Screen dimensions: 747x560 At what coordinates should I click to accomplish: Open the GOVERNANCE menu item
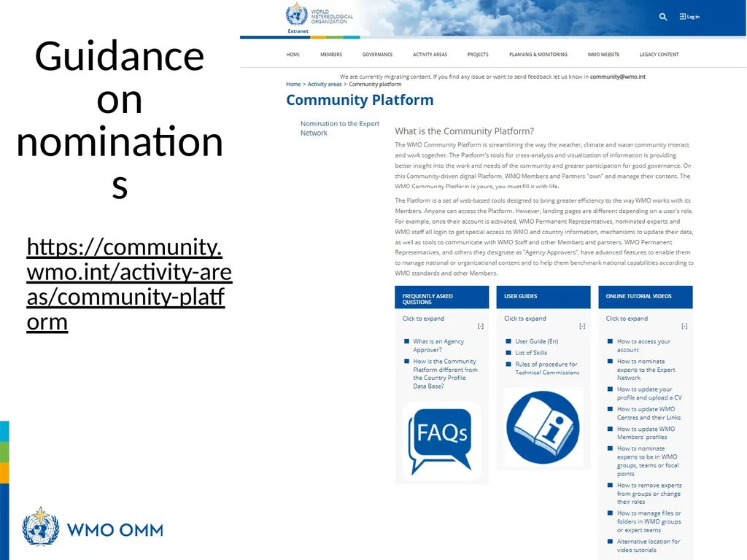(x=377, y=55)
